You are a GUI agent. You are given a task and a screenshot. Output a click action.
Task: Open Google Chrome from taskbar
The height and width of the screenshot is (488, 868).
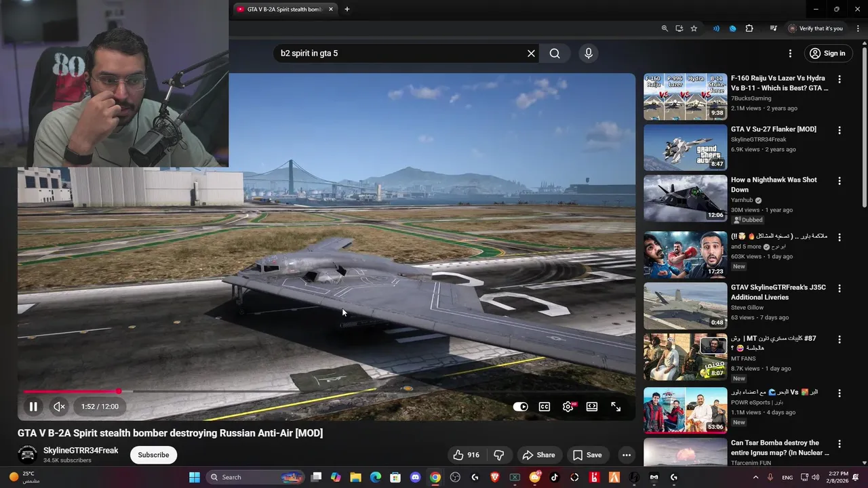[x=435, y=477]
